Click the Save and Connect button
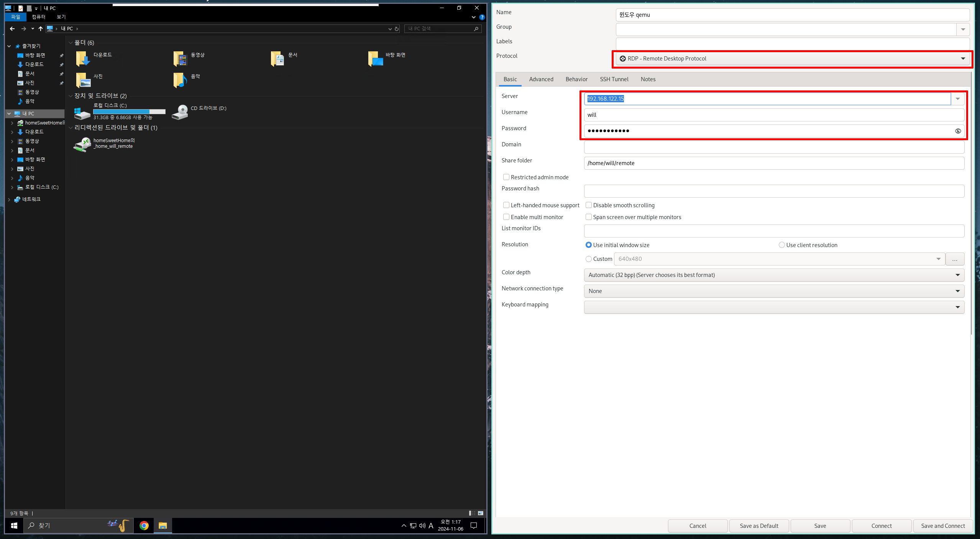Screen dimensions: 980x539 [x=943, y=526]
